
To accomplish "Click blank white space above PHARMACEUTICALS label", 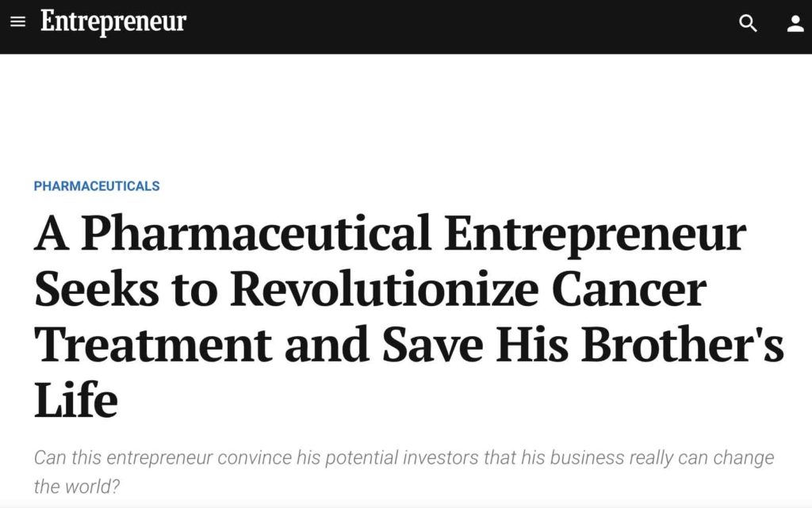I will [404, 114].
